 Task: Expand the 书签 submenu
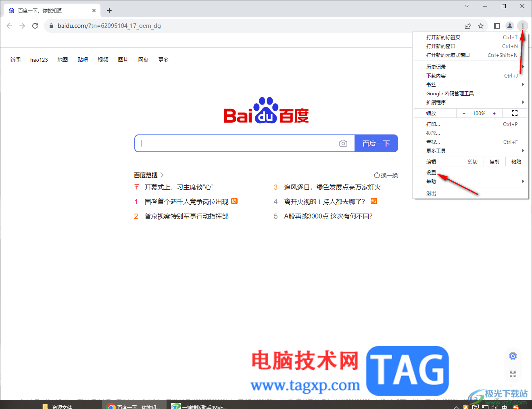(x=431, y=84)
